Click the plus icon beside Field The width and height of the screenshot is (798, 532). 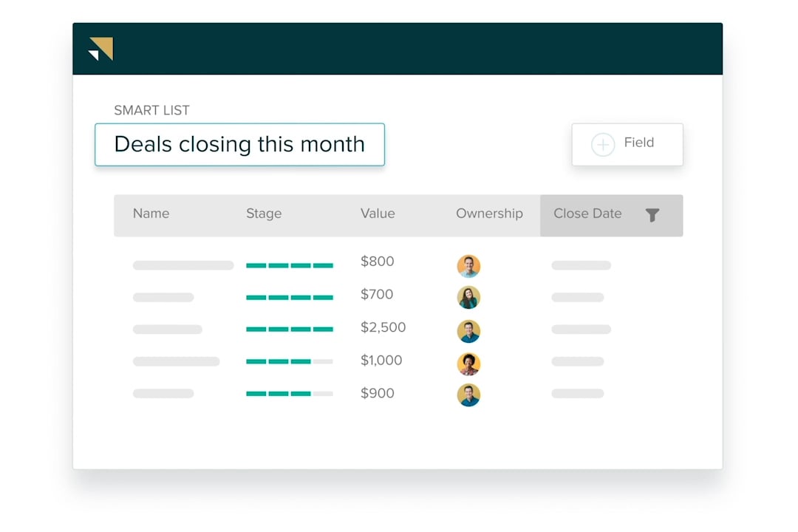click(x=604, y=144)
